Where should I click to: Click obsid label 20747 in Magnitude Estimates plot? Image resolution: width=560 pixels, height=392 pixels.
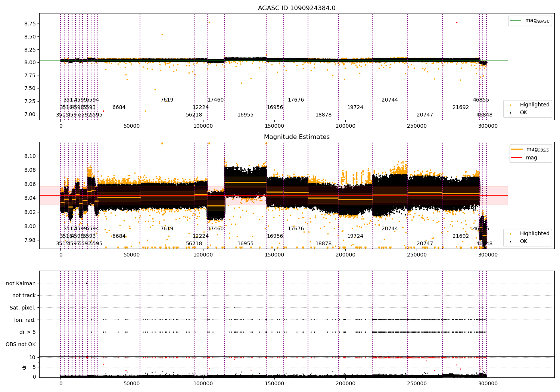[x=425, y=244]
